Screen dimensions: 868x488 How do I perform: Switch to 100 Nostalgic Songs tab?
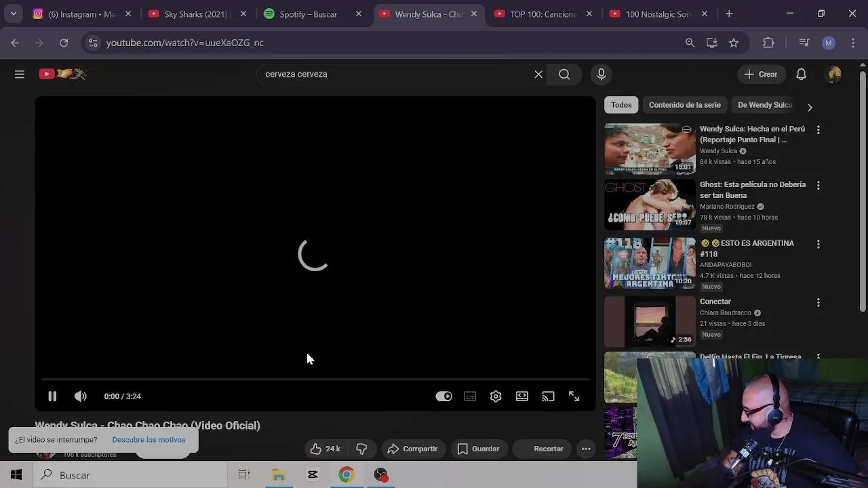(659, 14)
